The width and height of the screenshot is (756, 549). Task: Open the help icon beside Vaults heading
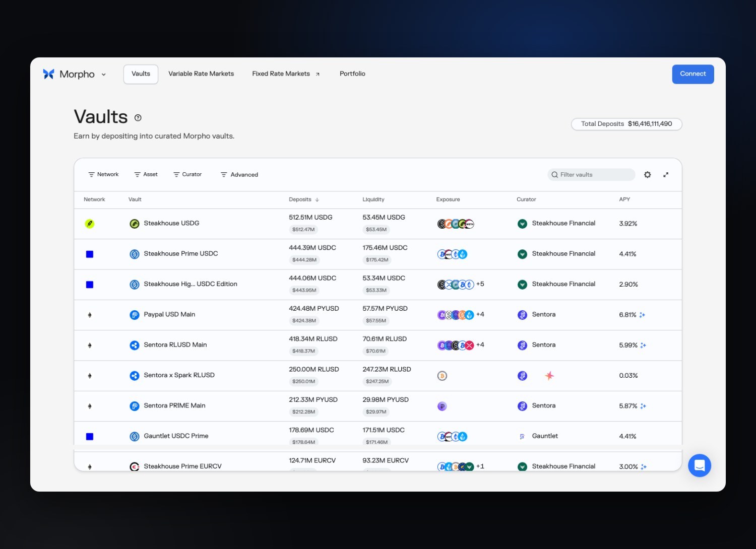138,118
